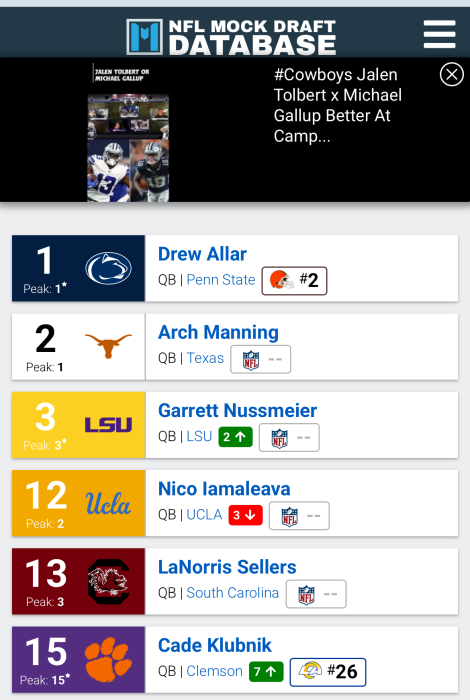
Task: Open Garrett Nussmeier's player profile
Action: [x=237, y=410]
